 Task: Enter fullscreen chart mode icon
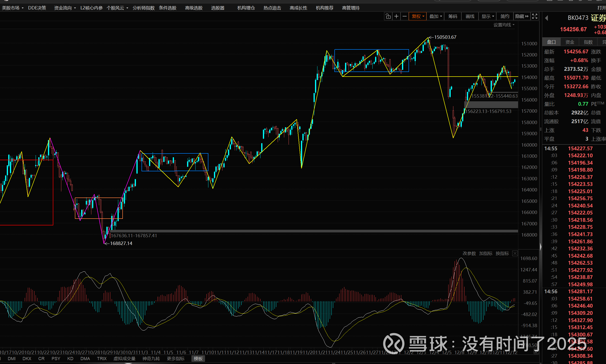(x=535, y=16)
